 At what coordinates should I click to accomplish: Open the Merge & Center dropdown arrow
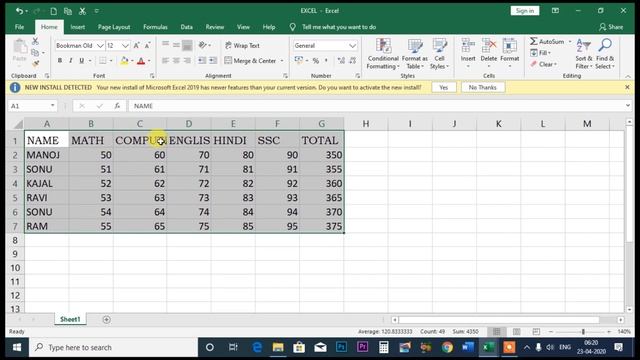(x=282, y=61)
